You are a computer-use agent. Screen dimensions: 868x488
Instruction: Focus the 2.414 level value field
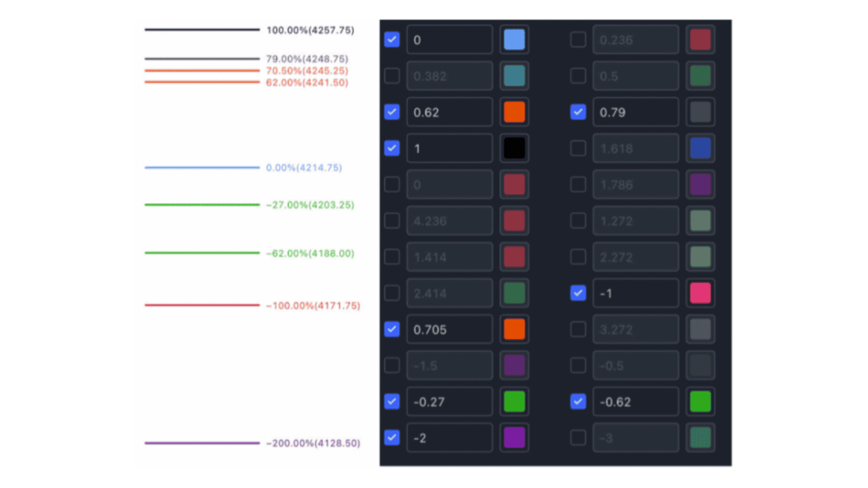[449, 292]
